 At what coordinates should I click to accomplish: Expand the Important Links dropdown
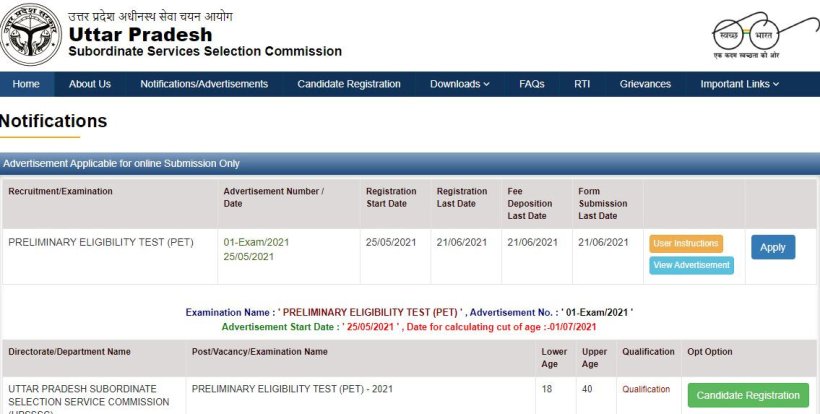pos(739,84)
